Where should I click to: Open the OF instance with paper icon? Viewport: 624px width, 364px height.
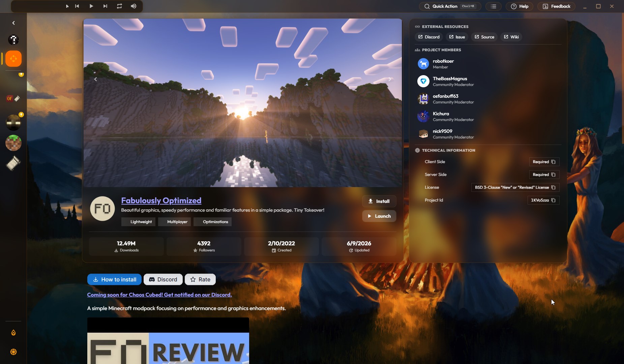coord(13,98)
